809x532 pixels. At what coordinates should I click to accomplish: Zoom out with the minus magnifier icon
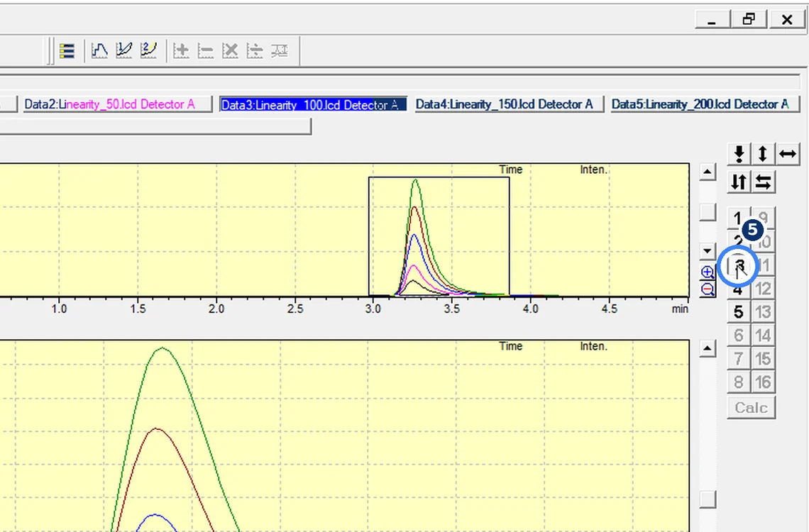tap(708, 289)
